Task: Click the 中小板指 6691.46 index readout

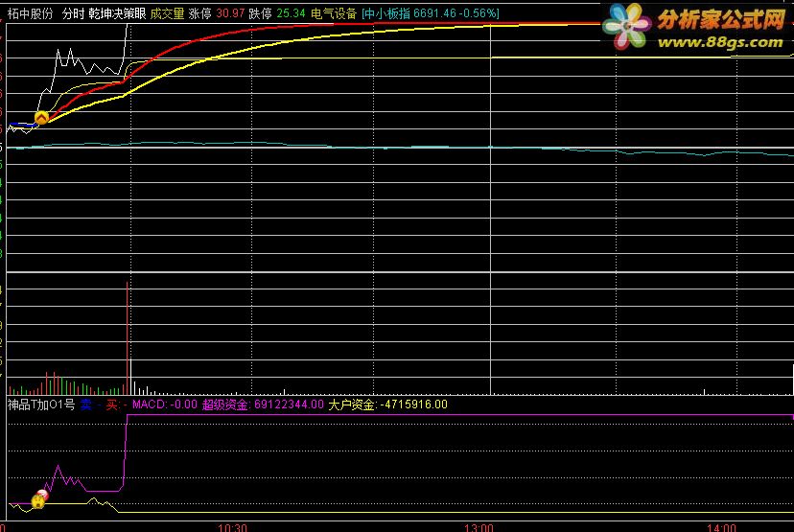Action: 431,13
